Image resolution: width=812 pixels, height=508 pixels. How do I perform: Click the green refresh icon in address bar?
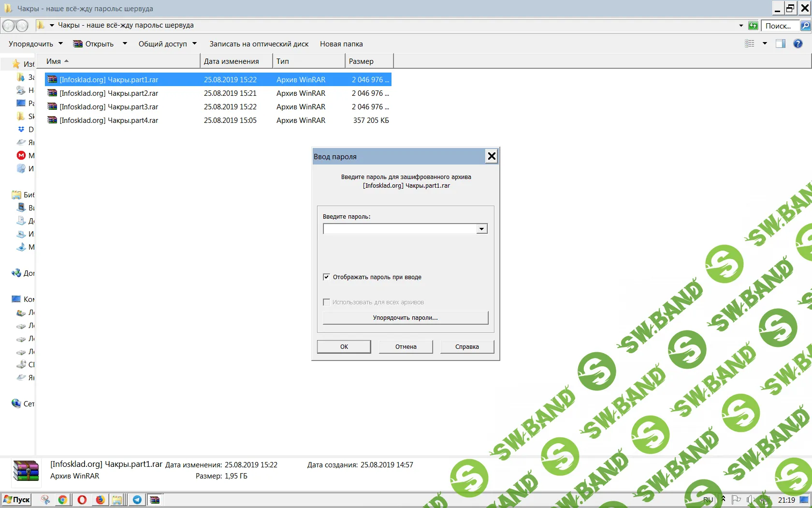753,26
